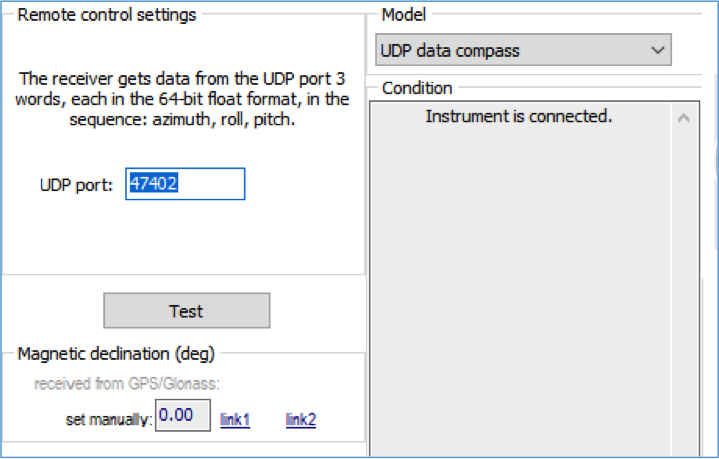Expand the Model list using its chevron arrow
719x459 pixels.
point(658,50)
